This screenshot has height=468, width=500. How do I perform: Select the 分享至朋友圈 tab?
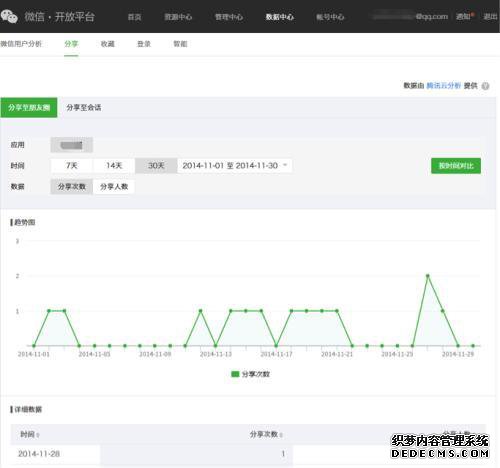click(29, 107)
